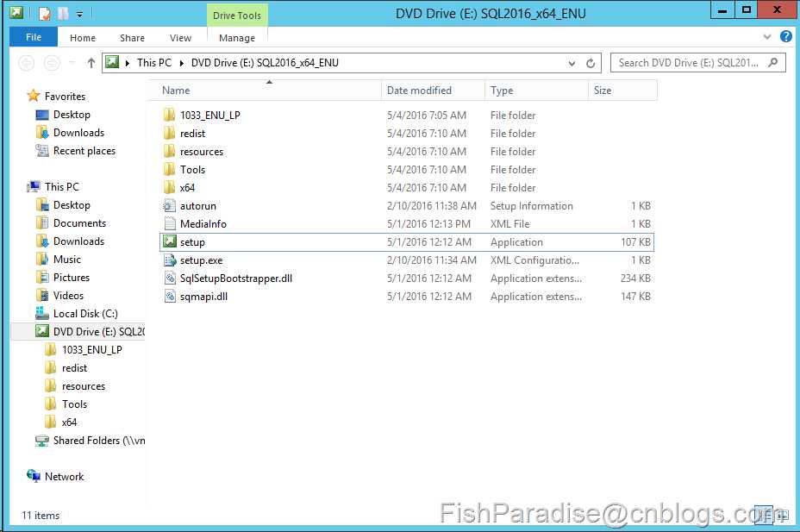Click the Drive Tools contextual tab header
The height and width of the screenshot is (532, 800).
pyautogui.click(x=237, y=16)
